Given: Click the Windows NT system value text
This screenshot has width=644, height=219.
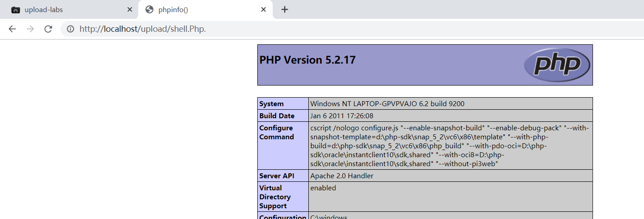Looking at the screenshot, I should click(387, 104).
